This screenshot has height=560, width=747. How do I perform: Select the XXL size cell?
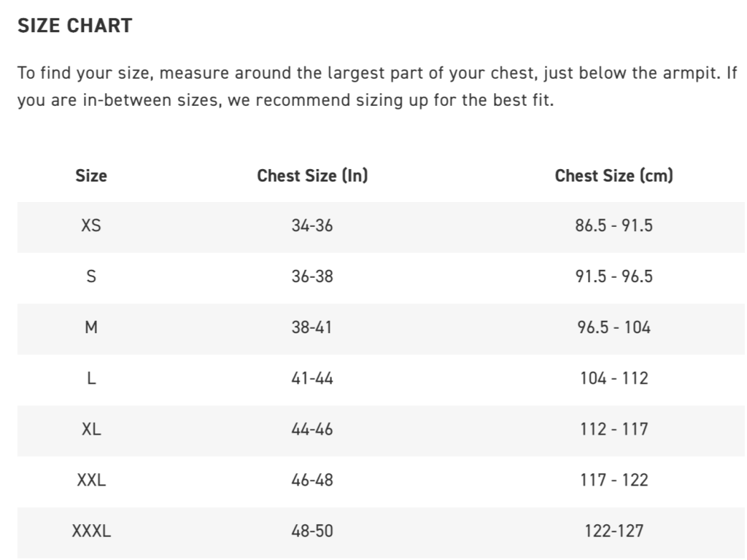(91, 481)
